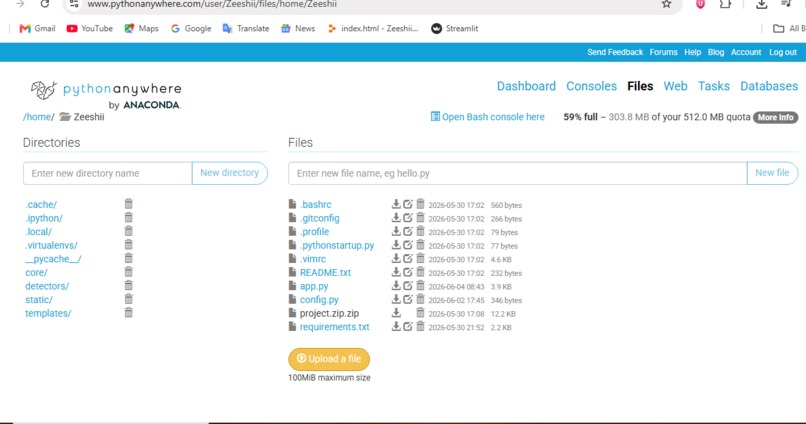Open the app.py file
The width and height of the screenshot is (806, 424).
pyautogui.click(x=314, y=286)
